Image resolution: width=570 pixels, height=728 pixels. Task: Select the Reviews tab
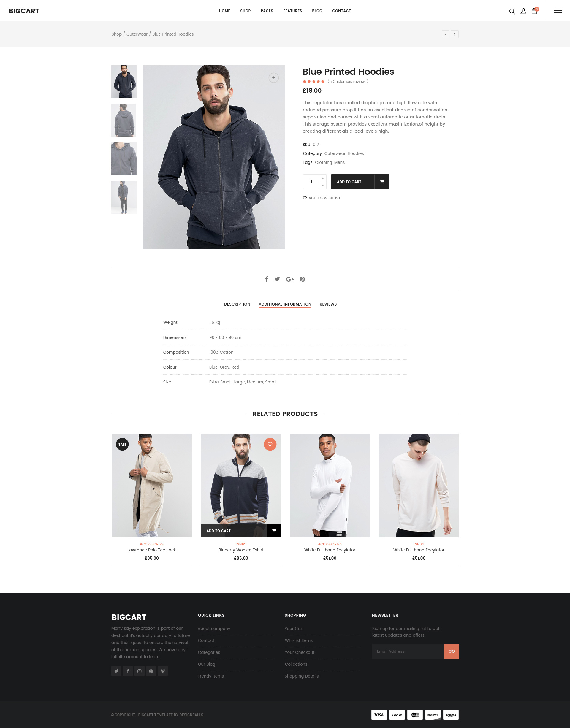pyautogui.click(x=327, y=304)
